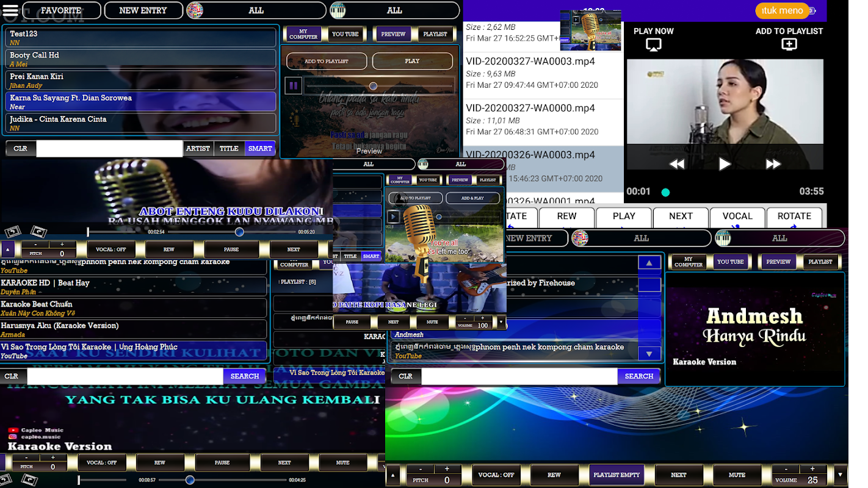The width and height of the screenshot is (868, 488).
Task: Switch to PLAYLIST tab in bottom-right panel
Action: click(820, 262)
